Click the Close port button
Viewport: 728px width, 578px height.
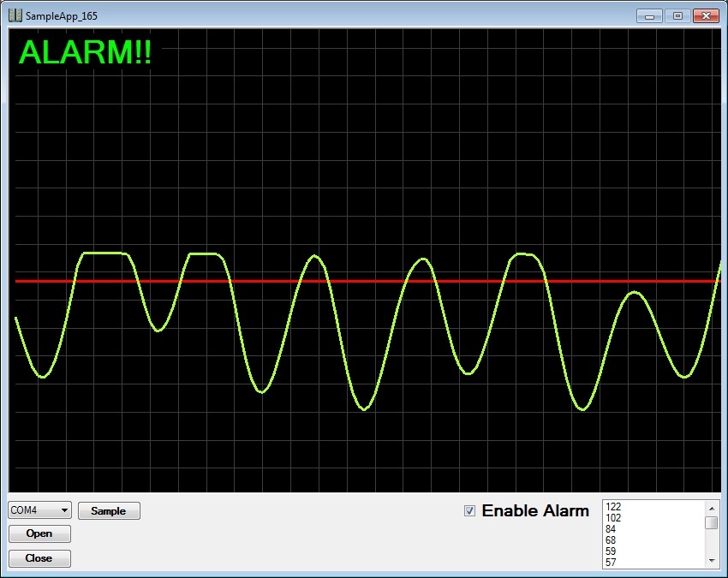coord(39,558)
